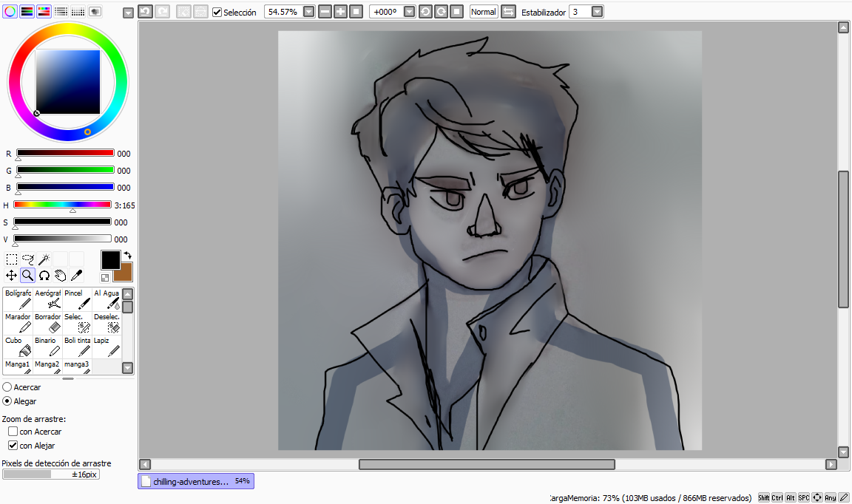852x504 pixels.
Task: Open the Estabilizador value dropdown
Action: pyautogui.click(x=597, y=11)
